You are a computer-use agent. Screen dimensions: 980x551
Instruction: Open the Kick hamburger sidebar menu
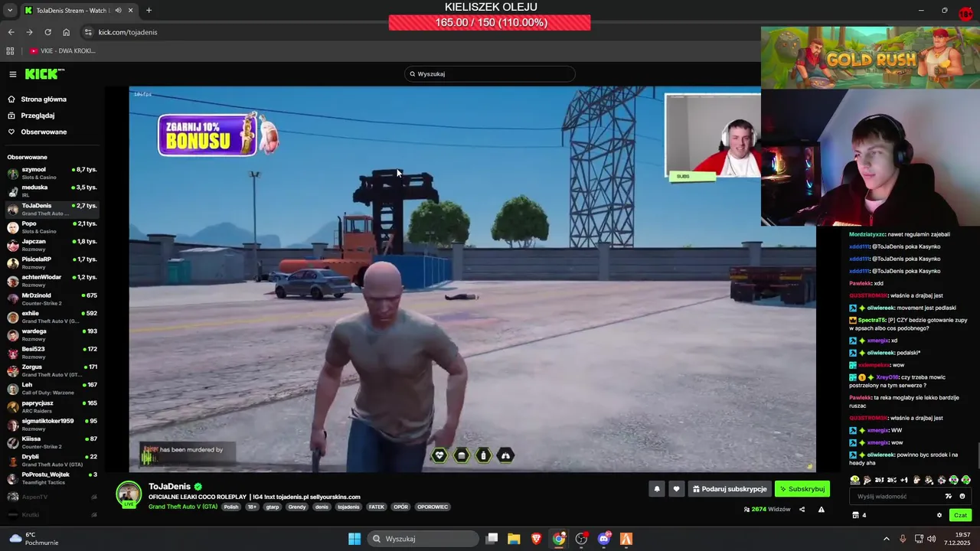tap(13, 74)
